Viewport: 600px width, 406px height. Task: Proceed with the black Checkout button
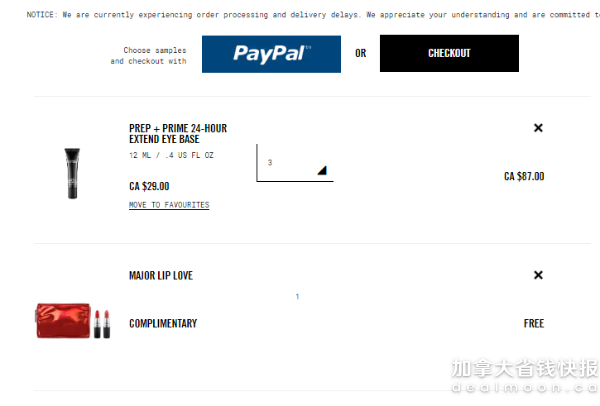click(x=449, y=53)
